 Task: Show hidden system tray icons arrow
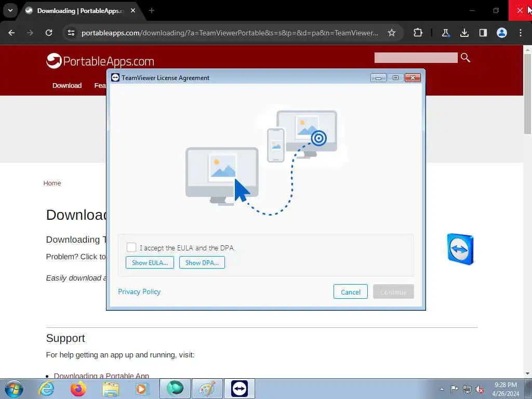click(x=442, y=389)
